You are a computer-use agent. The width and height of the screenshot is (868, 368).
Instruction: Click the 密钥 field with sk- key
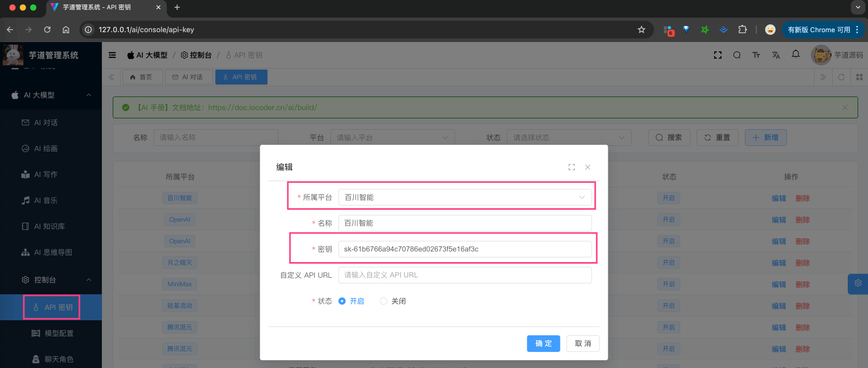(465, 249)
